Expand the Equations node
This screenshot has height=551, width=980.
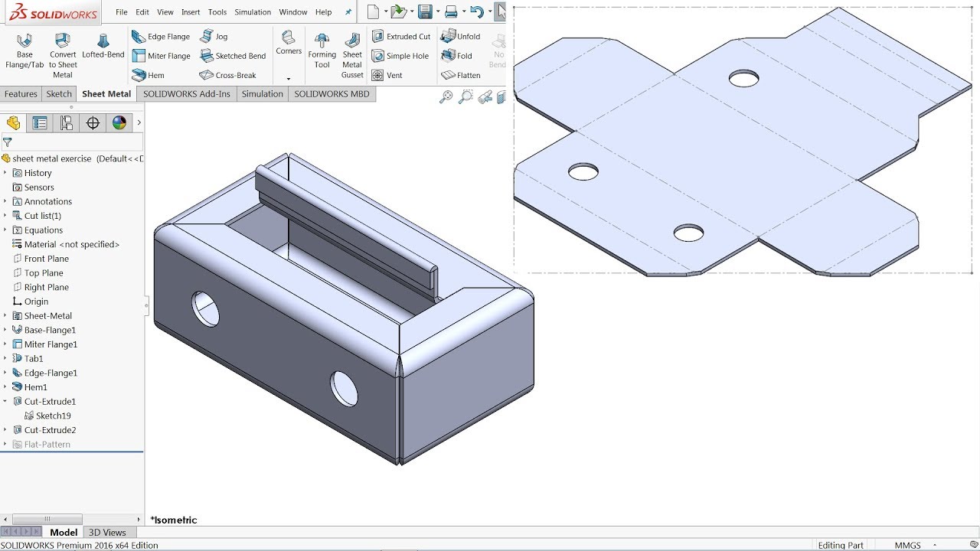(x=5, y=230)
